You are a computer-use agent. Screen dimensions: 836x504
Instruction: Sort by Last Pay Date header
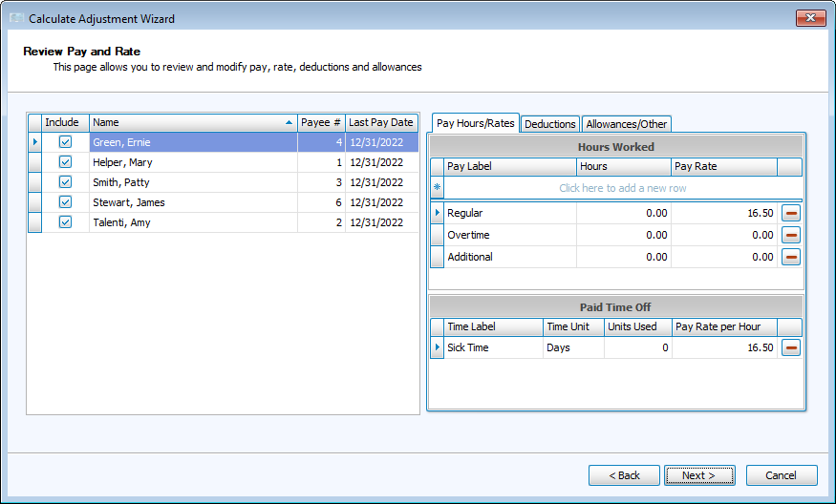pos(380,122)
